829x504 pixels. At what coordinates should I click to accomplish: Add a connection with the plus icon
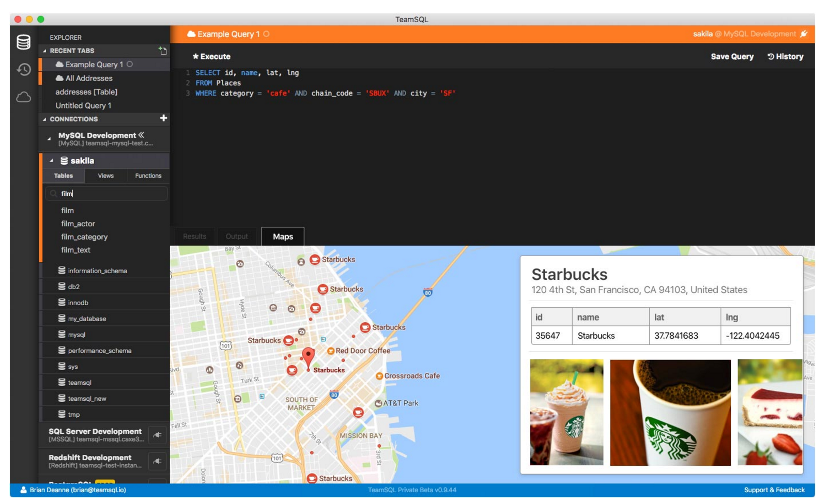coord(163,118)
